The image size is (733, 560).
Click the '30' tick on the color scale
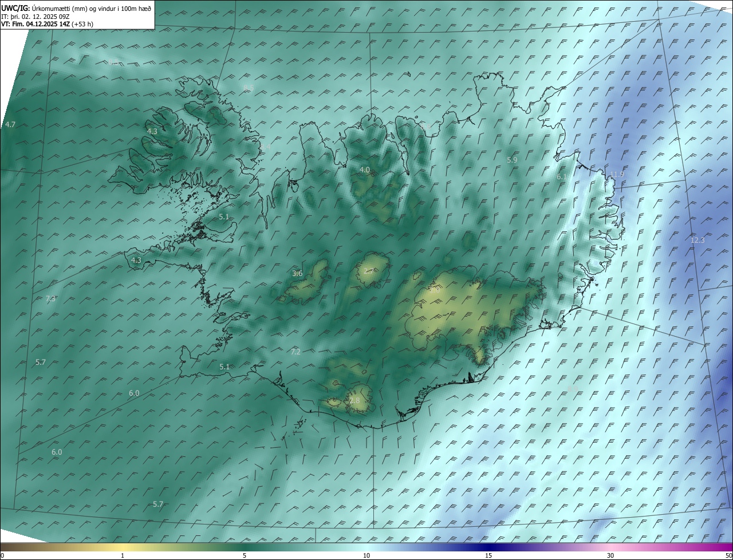(610, 555)
